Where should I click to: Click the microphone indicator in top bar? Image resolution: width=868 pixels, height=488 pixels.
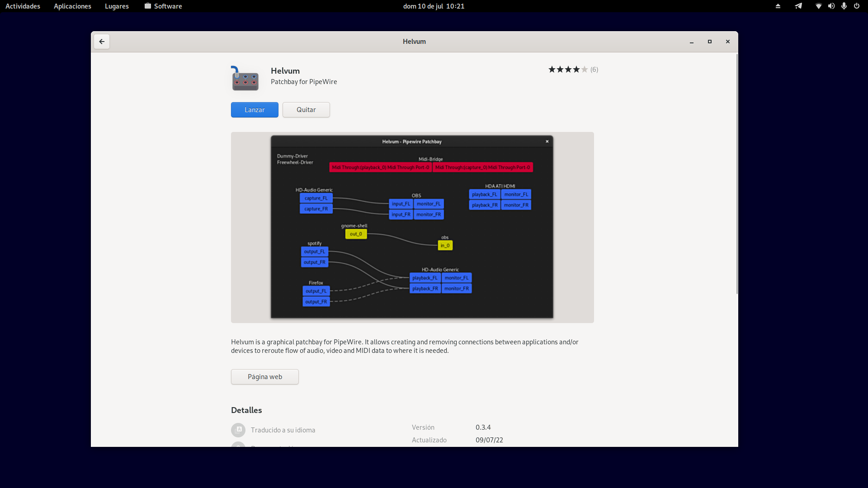click(x=844, y=6)
